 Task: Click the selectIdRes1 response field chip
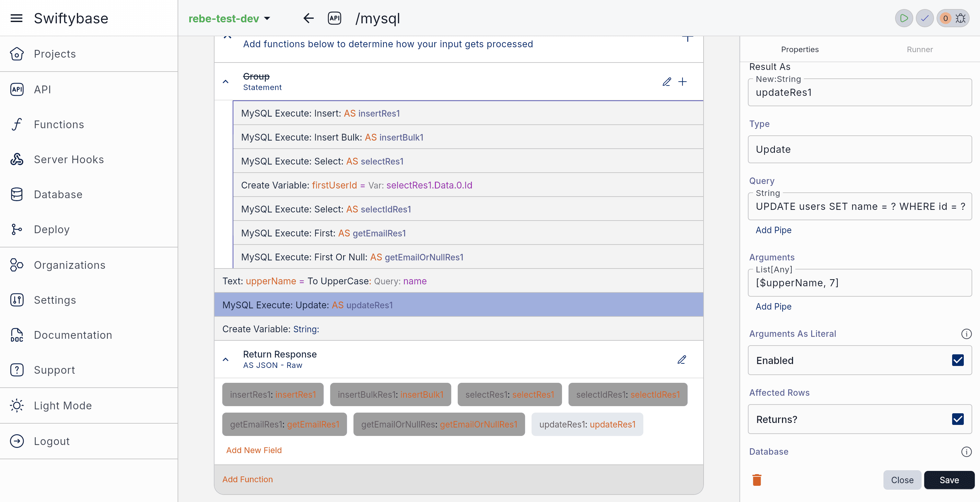coord(628,394)
